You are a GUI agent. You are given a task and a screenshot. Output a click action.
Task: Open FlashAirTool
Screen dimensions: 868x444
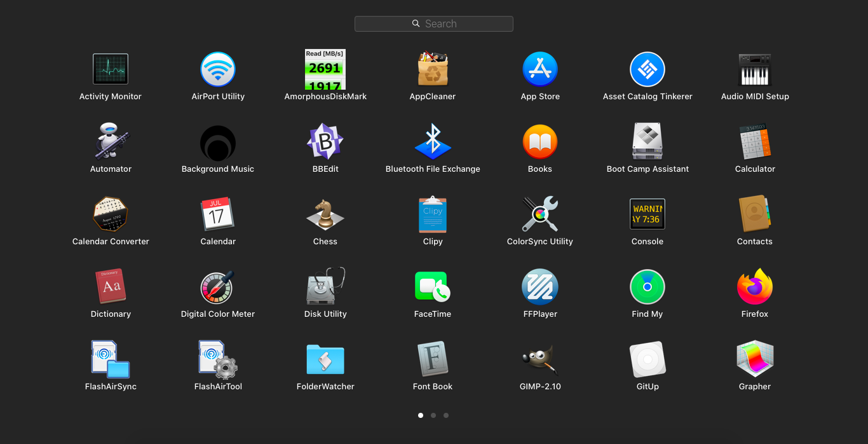tap(218, 359)
